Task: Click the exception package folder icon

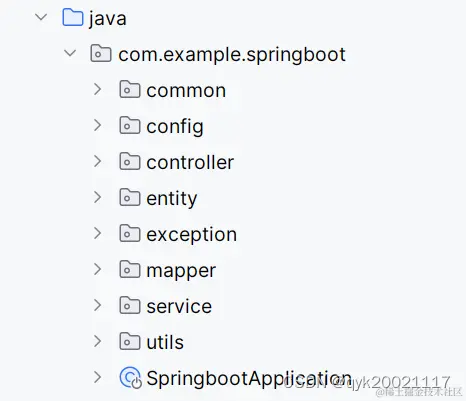Action: (130, 233)
